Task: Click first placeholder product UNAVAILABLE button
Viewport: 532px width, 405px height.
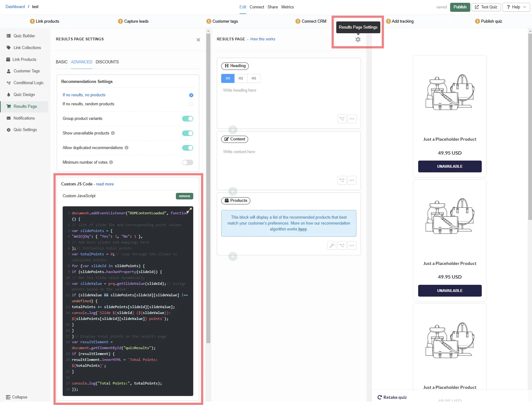Action: 450,166
